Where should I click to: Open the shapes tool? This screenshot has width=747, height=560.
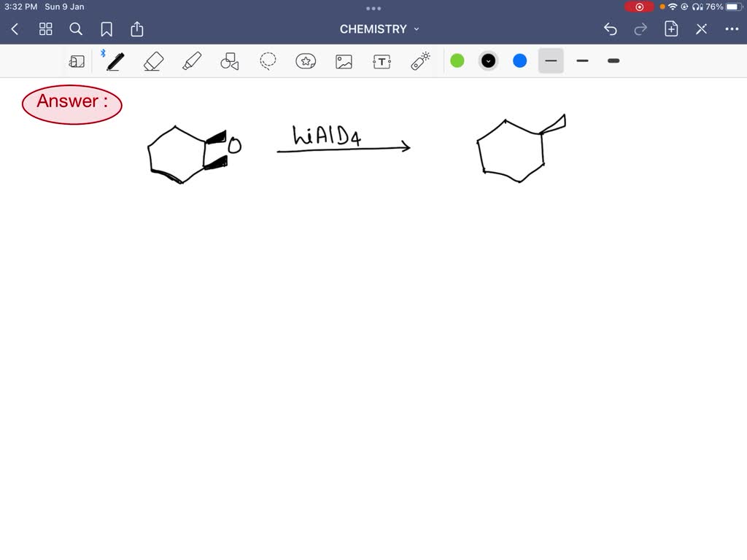tap(229, 61)
